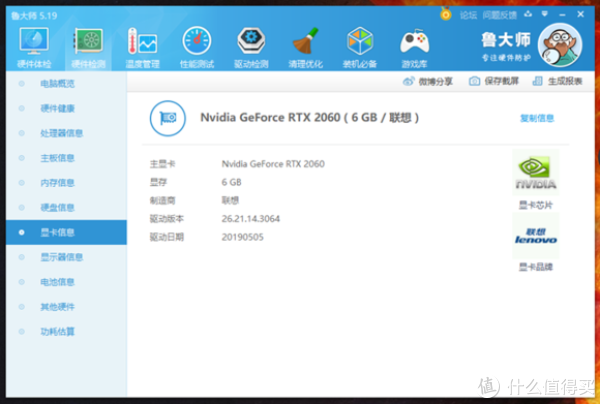Open 论坛 forum link
600x404 pixels.
[468, 15]
